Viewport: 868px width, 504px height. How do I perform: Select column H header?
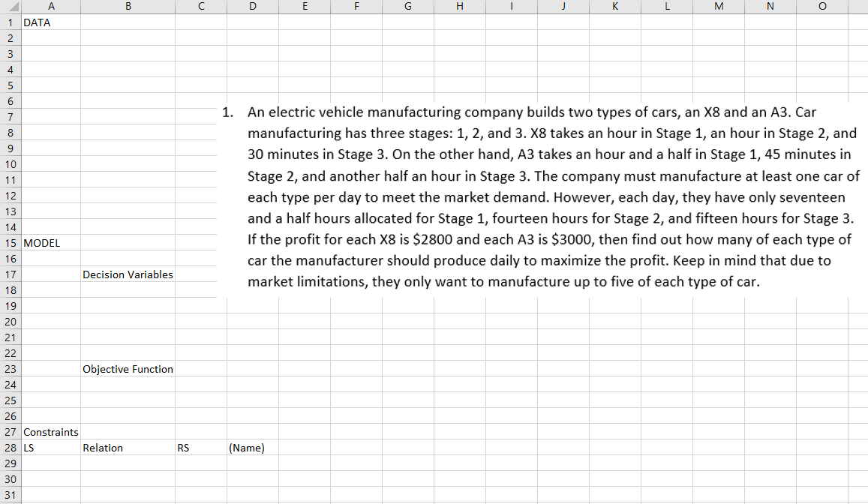[x=459, y=7]
